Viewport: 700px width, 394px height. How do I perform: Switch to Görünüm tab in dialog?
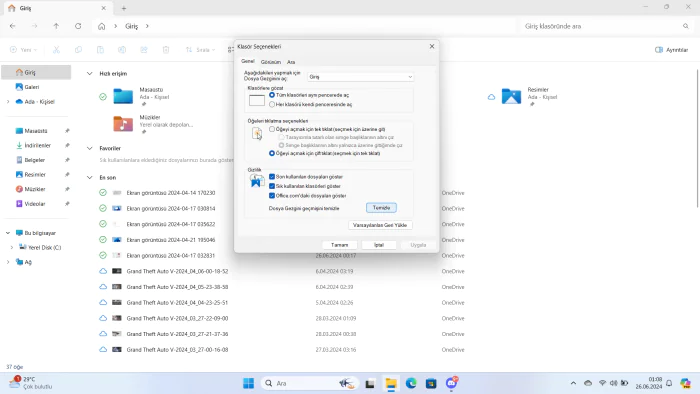(x=271, y=62)
